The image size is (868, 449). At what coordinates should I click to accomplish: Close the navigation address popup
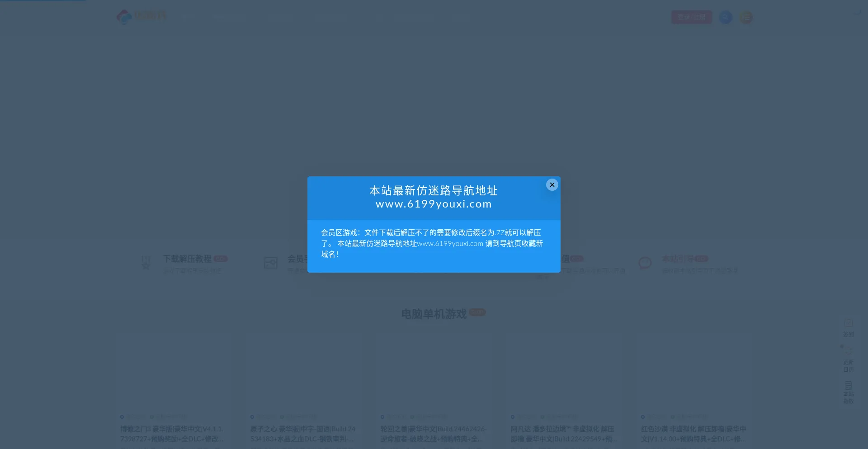552,185
